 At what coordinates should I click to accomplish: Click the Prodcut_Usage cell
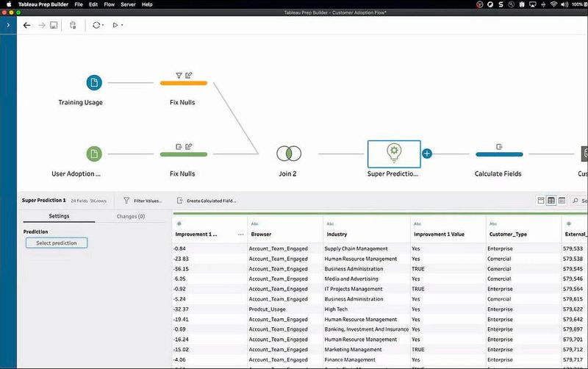point(267,309)
